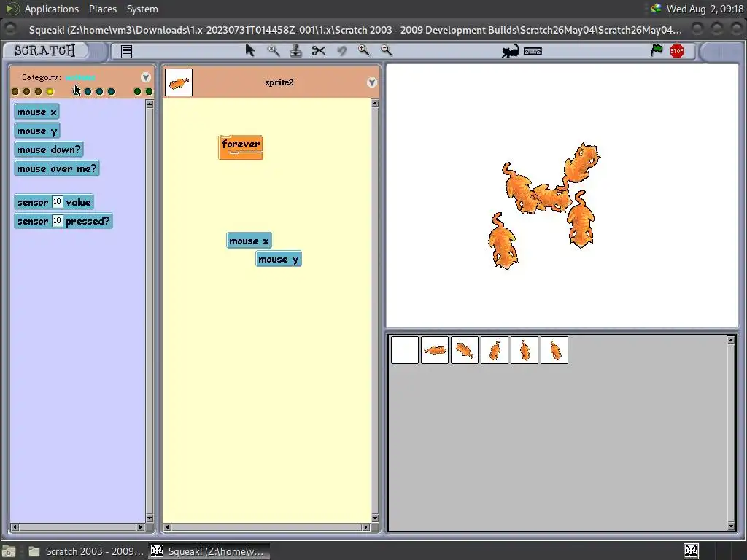Click 'mouse y' block in scripts area
747x560 pixels.
[x=279, y=259]
